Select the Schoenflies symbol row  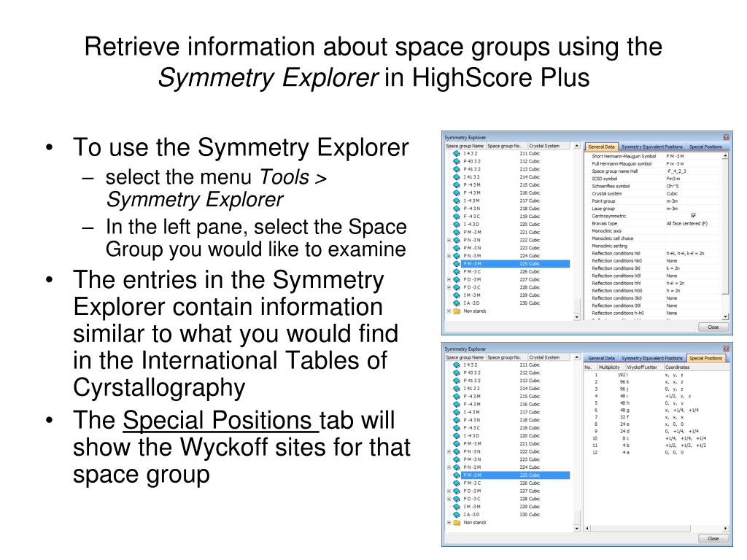click(x=655, y=186)
